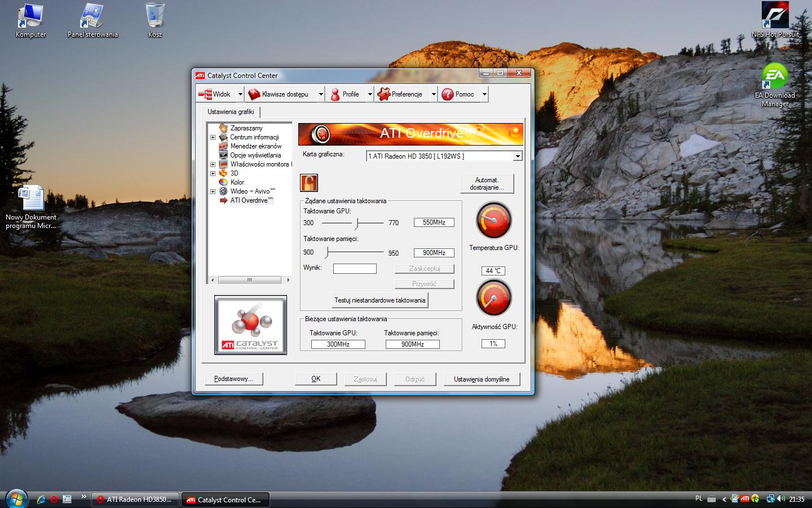
Task: Click the 900MHz memory clock value field under Żądane ustawienia
Action: click(434, 253)
